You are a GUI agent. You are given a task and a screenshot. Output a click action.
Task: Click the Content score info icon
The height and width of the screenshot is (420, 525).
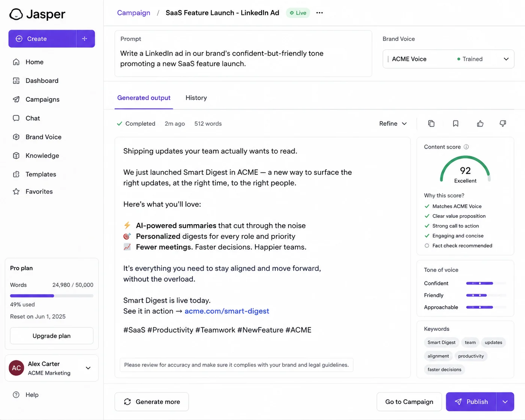coord(466,147)
